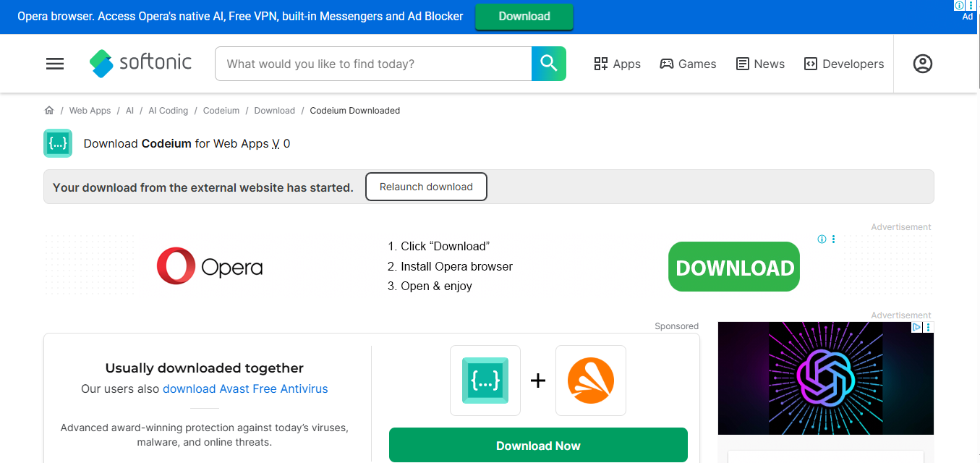The height and width of the screenshot is (463, 980).
Task: Follow download Avast Free Antivirus link
Action: [x=245, y=388]
